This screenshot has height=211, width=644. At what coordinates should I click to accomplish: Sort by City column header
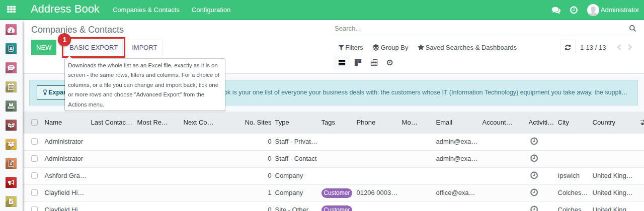[x=563, y=122]
